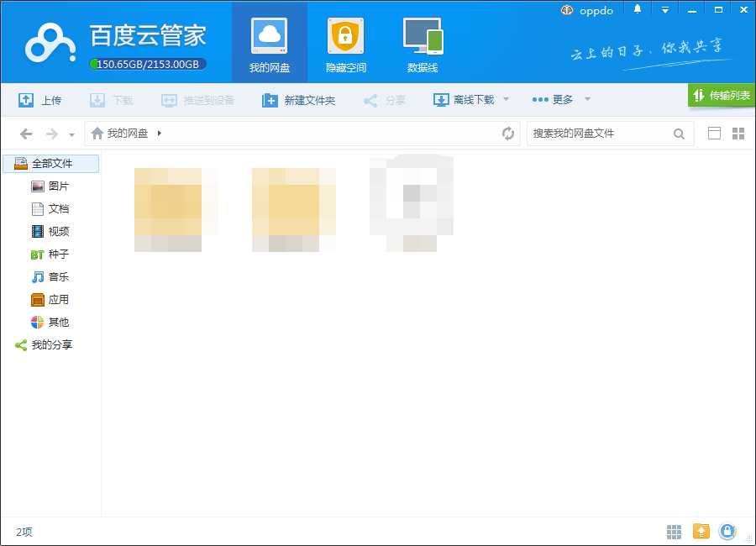Open notifications bell icon
Screen dimensions: 756x546
tap(638, 9)
